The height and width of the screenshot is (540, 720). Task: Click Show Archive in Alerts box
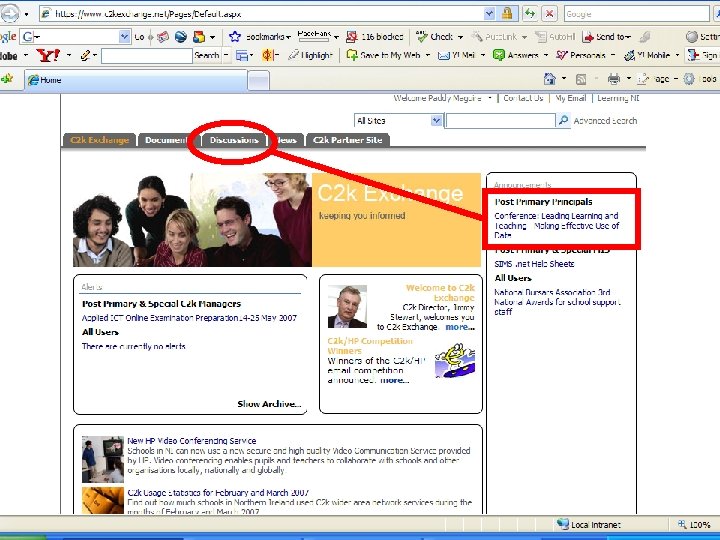(x=269, y=404)
